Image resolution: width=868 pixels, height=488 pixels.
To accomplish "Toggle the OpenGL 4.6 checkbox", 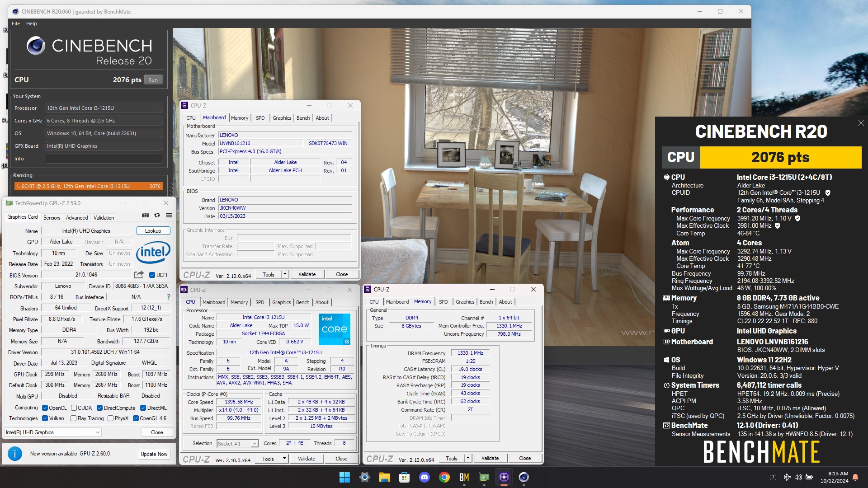I will click(136, 418).
